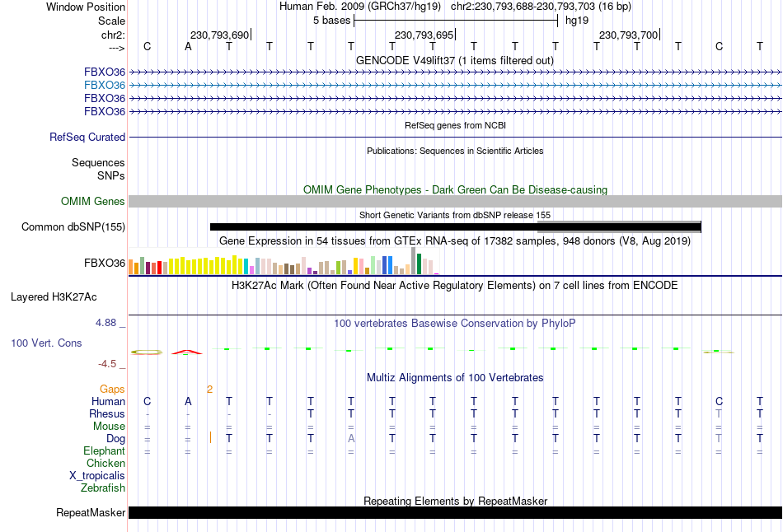The image size is (783, 532).
Task: Click the Mouse alignment row label
Action: 109,427
